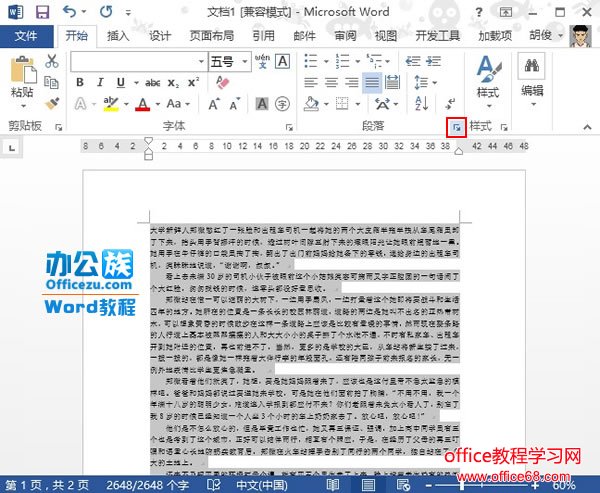Click the zoom out minus button
Image resolution: width=600 pixels, height=493 pixels.
[428, 486]
